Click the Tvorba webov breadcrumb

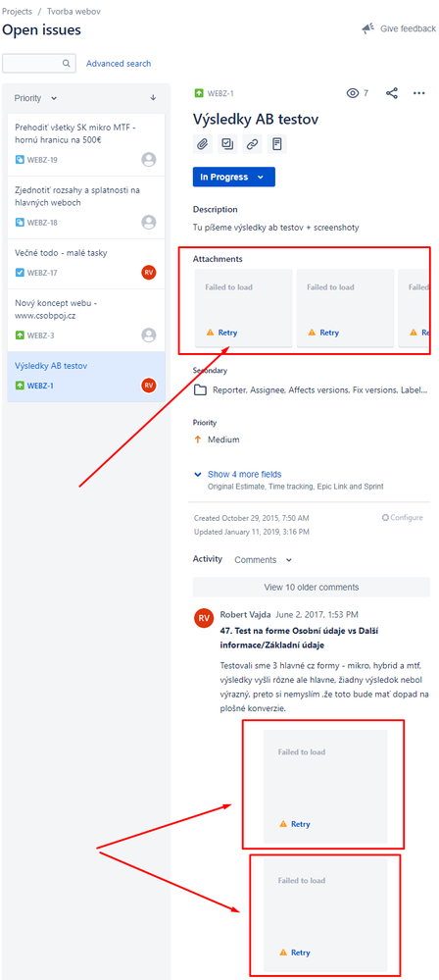(73, 11)
